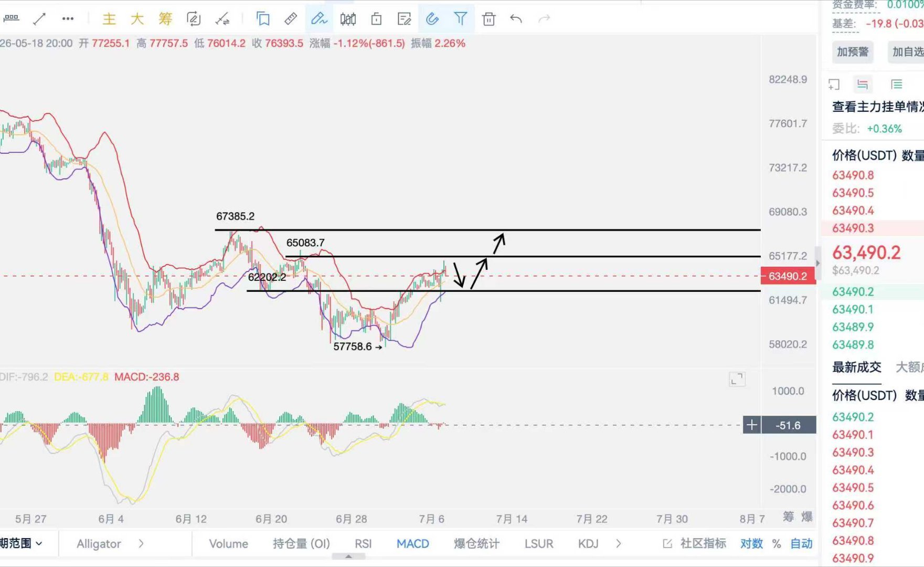The width and height of the screenshot is (924, 567).
Task: Switch to the Volume indicator tab
Action: click(x=228, y=544)
